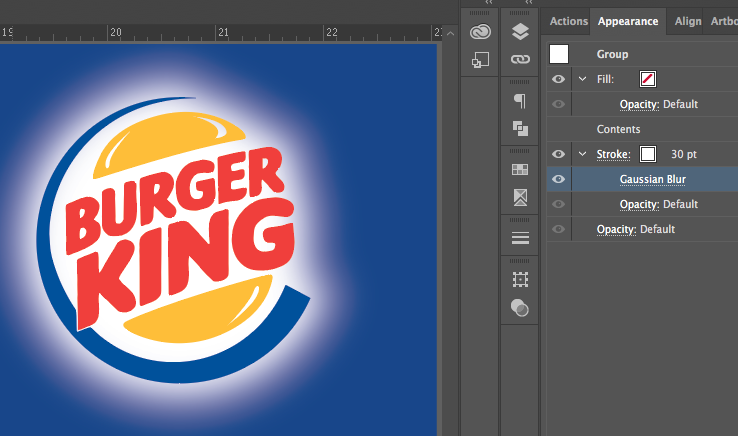Screen dimensions: 738x436
Task: Collapse the Fill attribute chevron
Action: [583, 79]
